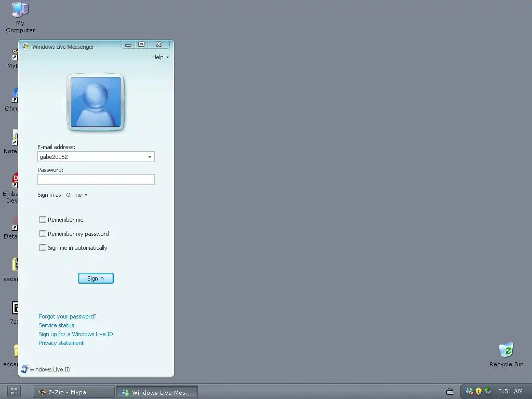
Task: Click the 7-Zip icon on the taskbar button
Action: pyautogui.click(x=42, y=392)
